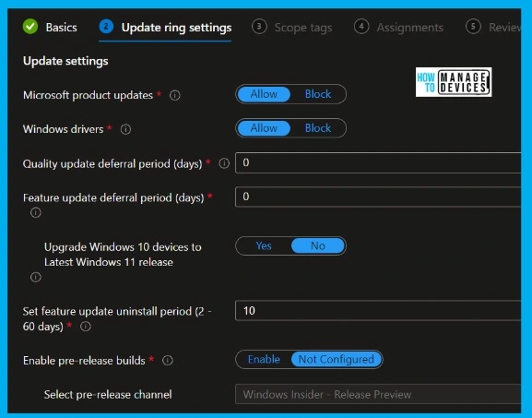Screen dimensions: 532x418
Task: Click the Select pre-release channel label
Action: tap(108, 395)
